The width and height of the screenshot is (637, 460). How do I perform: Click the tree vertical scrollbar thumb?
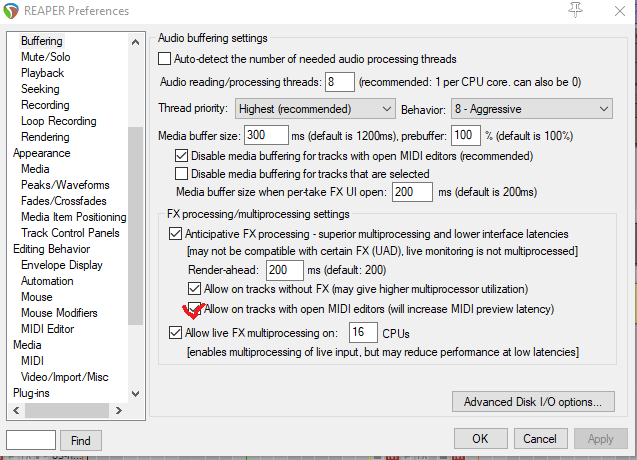135,226
